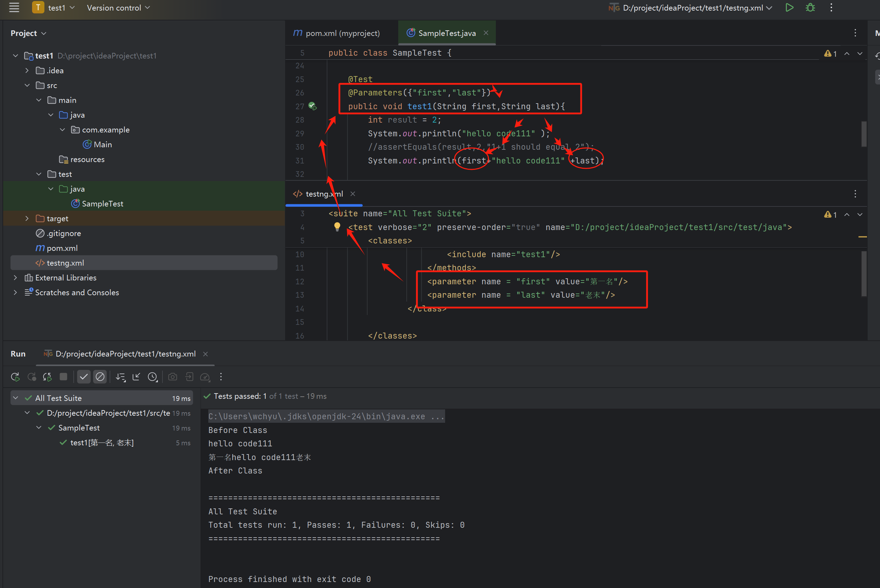Click the Rerun tests icon
Viewport: 880px width, 588px height.
(x=15, y=377)
